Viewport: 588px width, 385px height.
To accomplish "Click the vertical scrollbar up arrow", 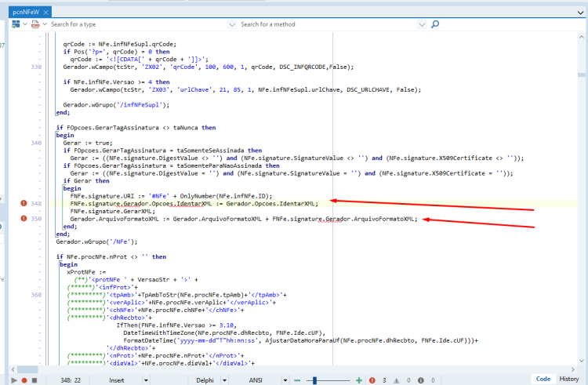I will pyautogui.click(x=581, y=37).
